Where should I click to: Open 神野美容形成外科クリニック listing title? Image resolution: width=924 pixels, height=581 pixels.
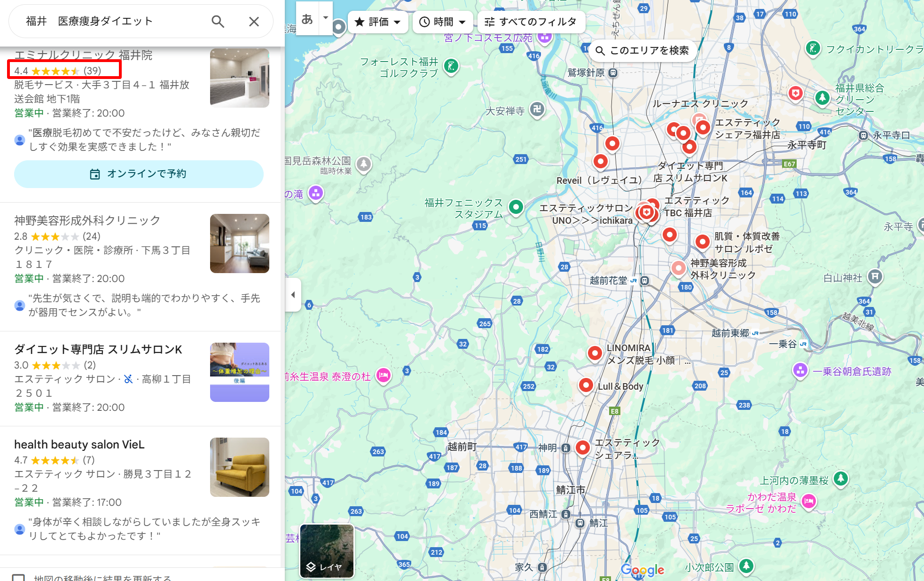(x=87, y=220)
